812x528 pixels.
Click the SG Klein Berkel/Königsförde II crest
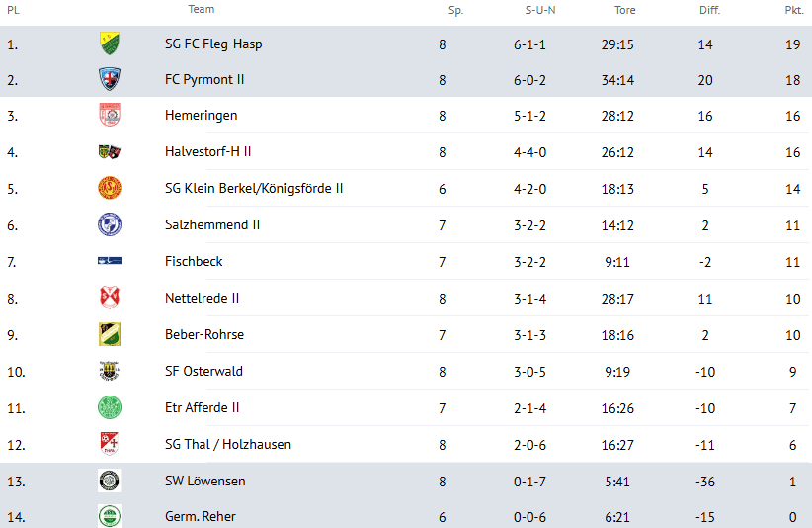(x=109, y=188)
